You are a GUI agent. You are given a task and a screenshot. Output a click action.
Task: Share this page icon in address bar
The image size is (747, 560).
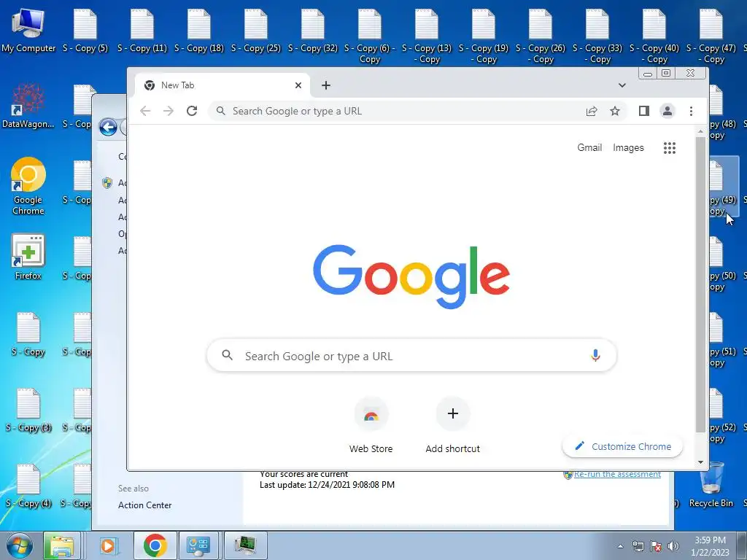point(591,111)
